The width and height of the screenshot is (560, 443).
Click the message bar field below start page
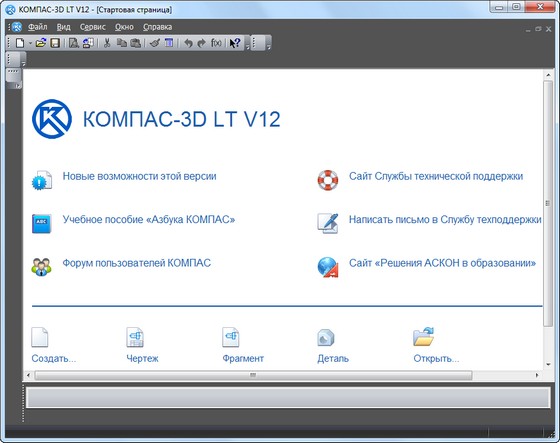click(288, 397)
